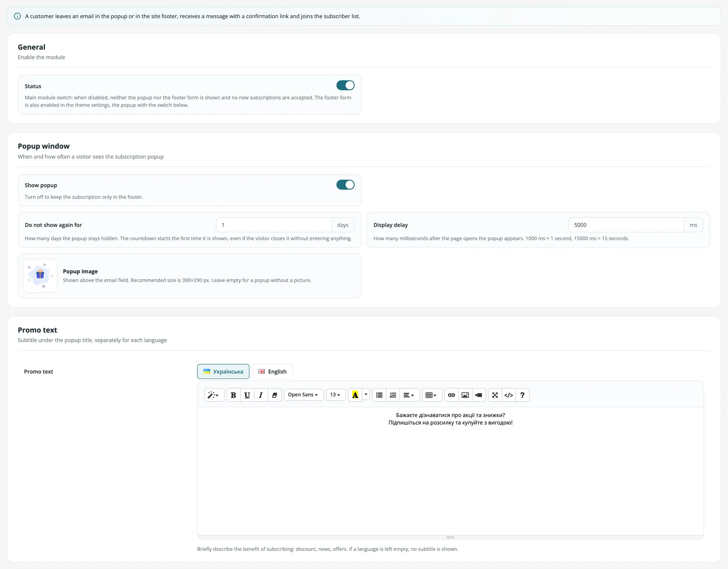This screenshot has height=569, width=728.
Task: Open the font size 13 dropdown
Action: click(336, 395)
